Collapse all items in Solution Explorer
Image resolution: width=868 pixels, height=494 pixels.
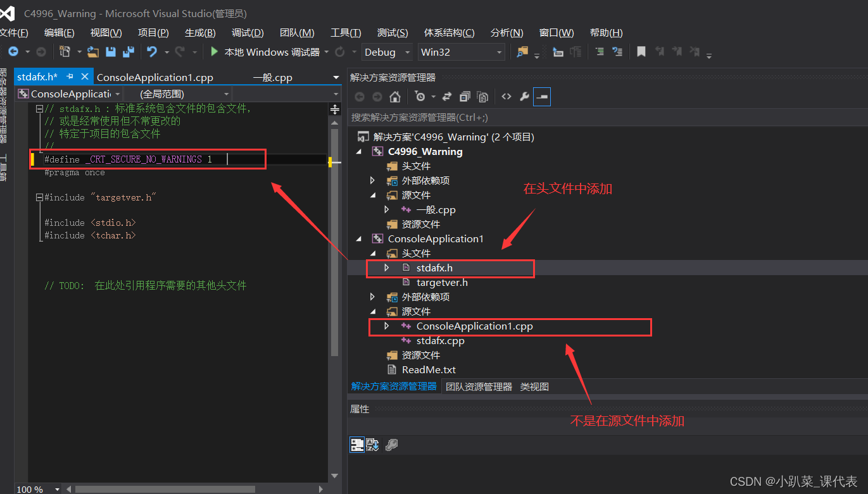(464, 96)
